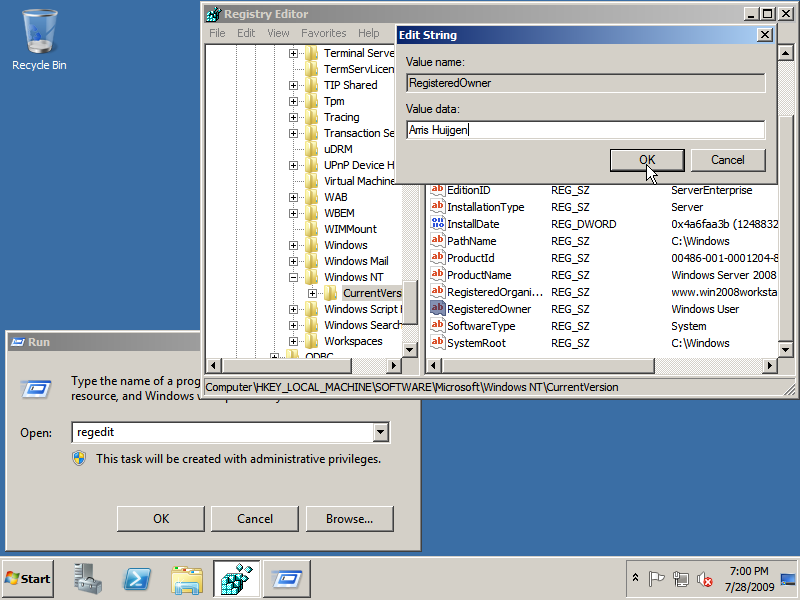The image size is (800, 600).
Task: Click the tree pane scroll down arrow
Action: coord(409,349)
